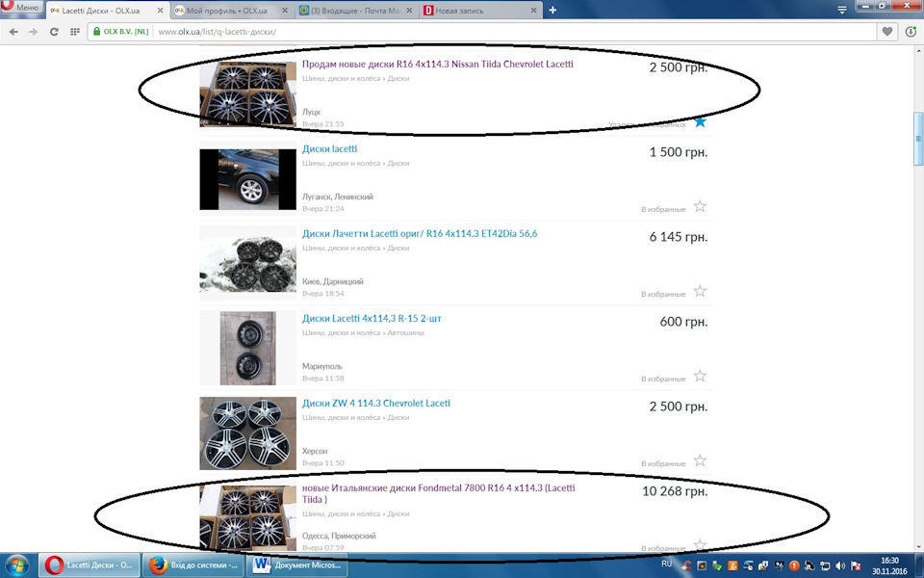Viewport: 924px width, 578px height.
Task: Open listing Диски Лачетти Lacetti ориг R16
Action: coord(420,233)
